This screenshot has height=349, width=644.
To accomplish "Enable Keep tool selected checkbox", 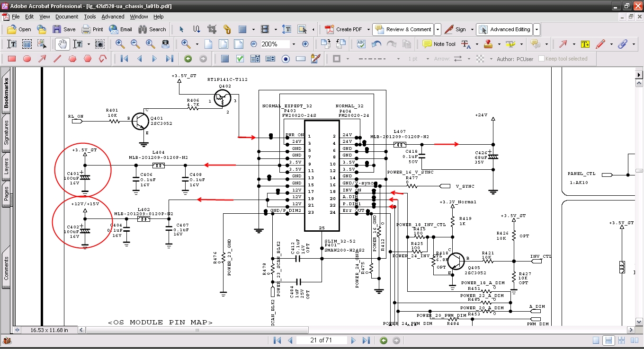I will point(542,59).
